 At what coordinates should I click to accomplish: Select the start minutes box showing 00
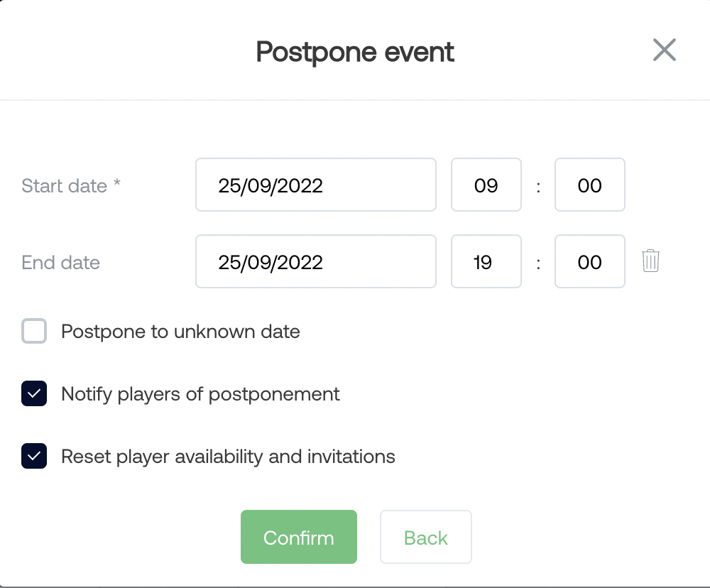pos(590,185)
